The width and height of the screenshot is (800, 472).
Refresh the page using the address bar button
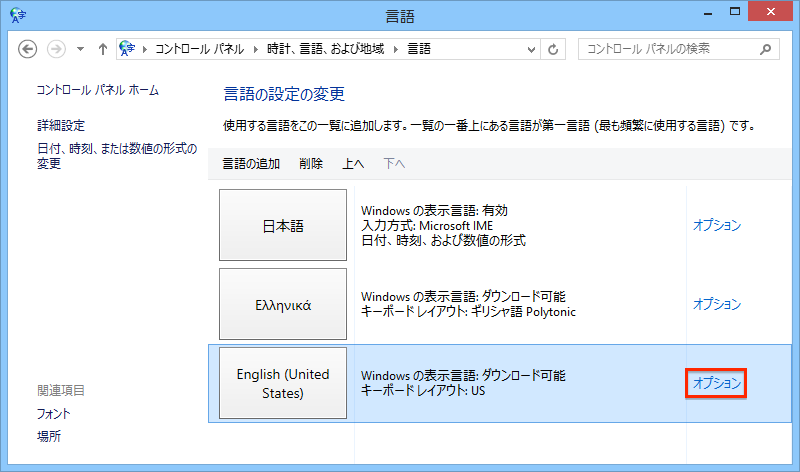coord(555,49)
